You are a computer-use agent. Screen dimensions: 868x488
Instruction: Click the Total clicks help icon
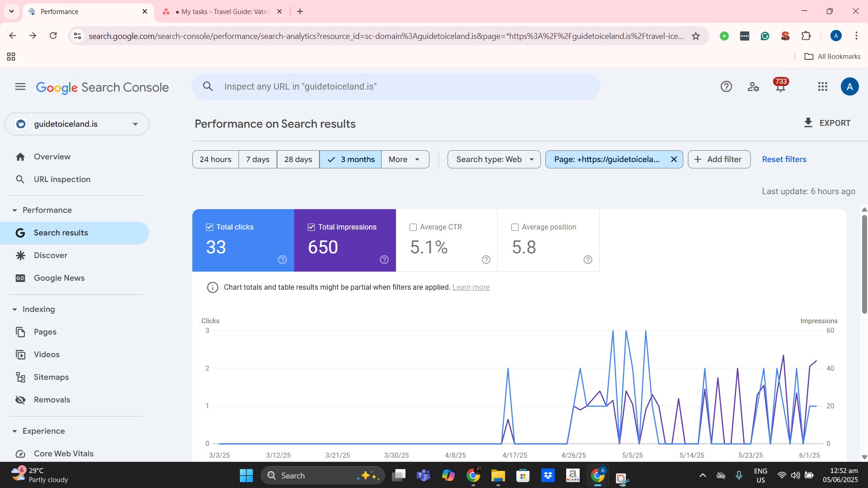(282, 259)
